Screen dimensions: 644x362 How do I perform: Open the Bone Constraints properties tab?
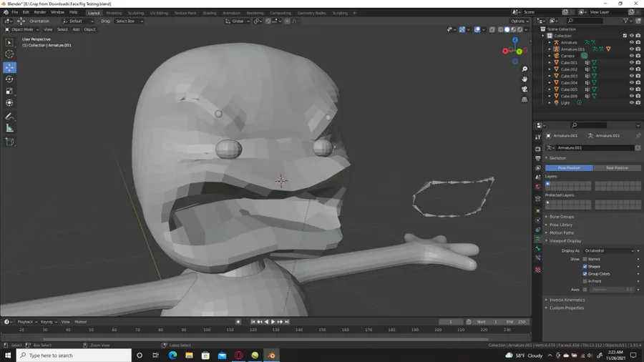(x=538, y=258)
